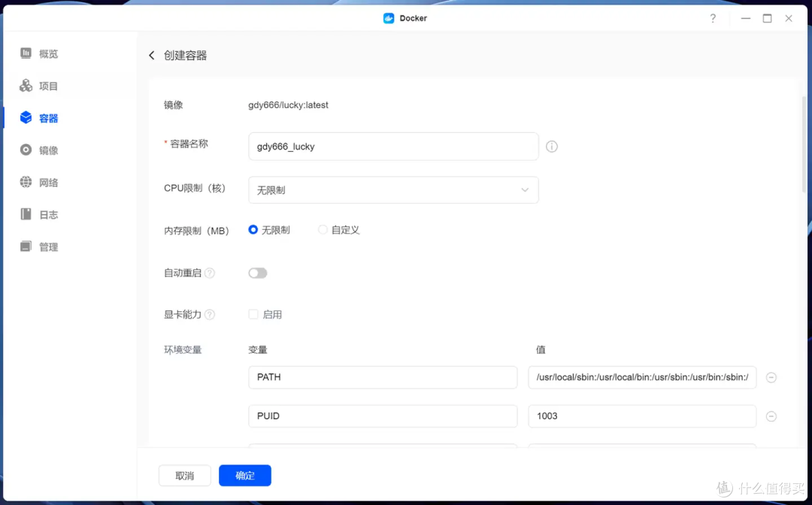Click help icon beside 显卡能力
This screenshot has width=812, height=505.
click(210, 315)
